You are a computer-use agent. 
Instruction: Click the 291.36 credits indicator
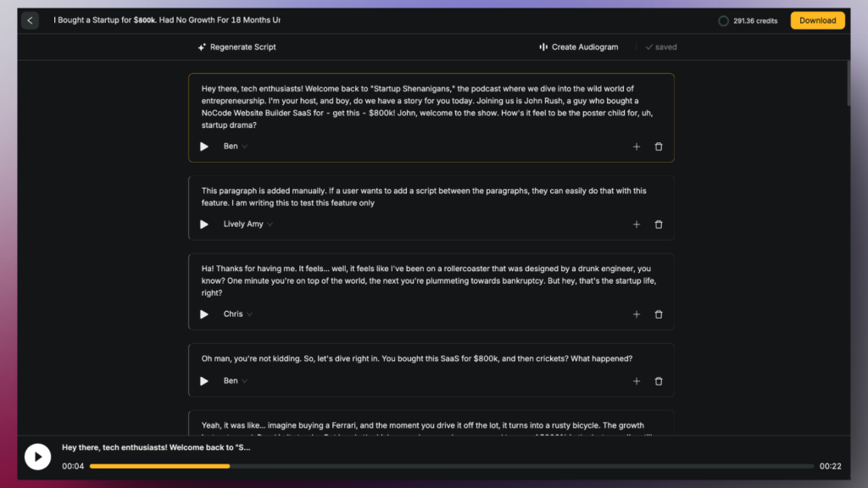pyautogui.click(x=748, y=20)
